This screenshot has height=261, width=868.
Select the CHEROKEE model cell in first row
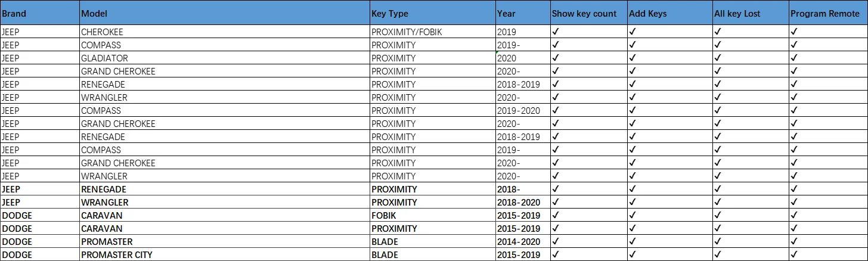coord(102,32)
